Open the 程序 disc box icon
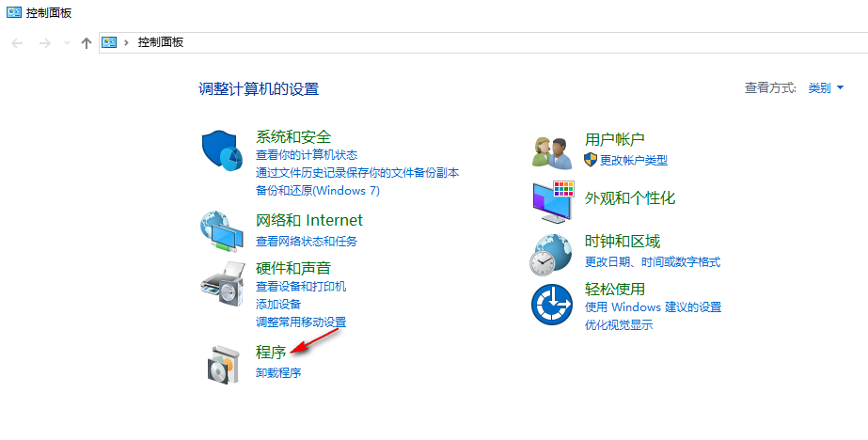This screenshot has height=440, width=868. coord(224,363)
